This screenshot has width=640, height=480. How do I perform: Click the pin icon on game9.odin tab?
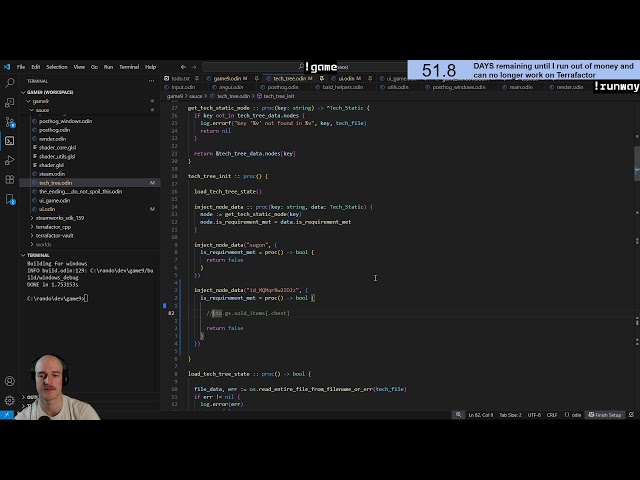pos(257,78)
